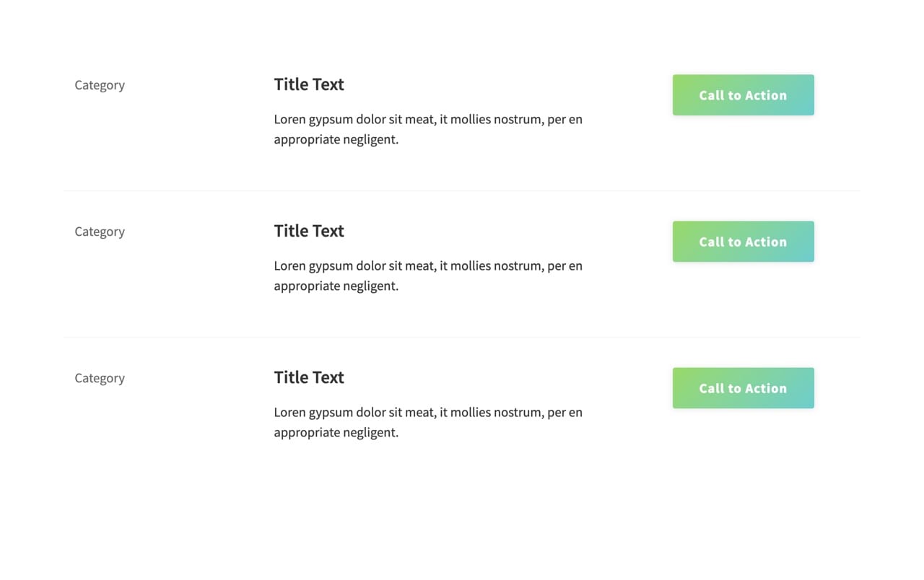Open the Title Text heading in the top row

point(309,84)
